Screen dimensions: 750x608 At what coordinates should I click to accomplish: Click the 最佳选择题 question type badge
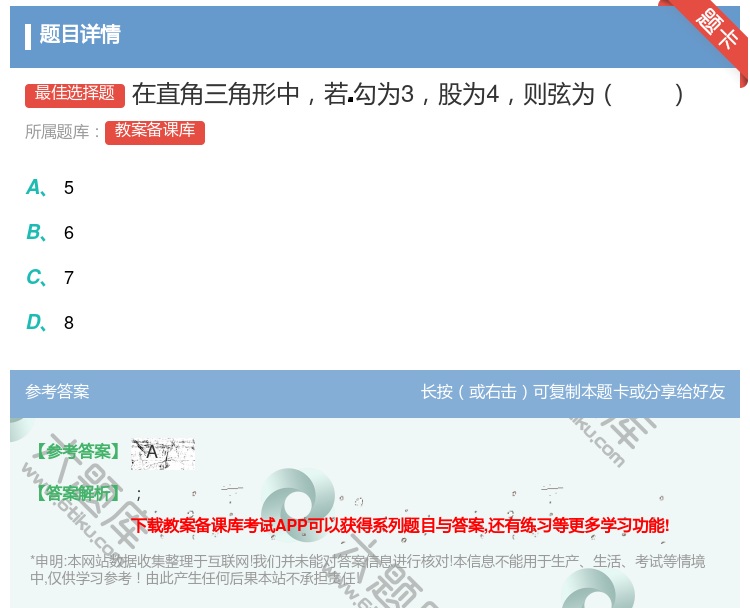click(x=75, y=95)
